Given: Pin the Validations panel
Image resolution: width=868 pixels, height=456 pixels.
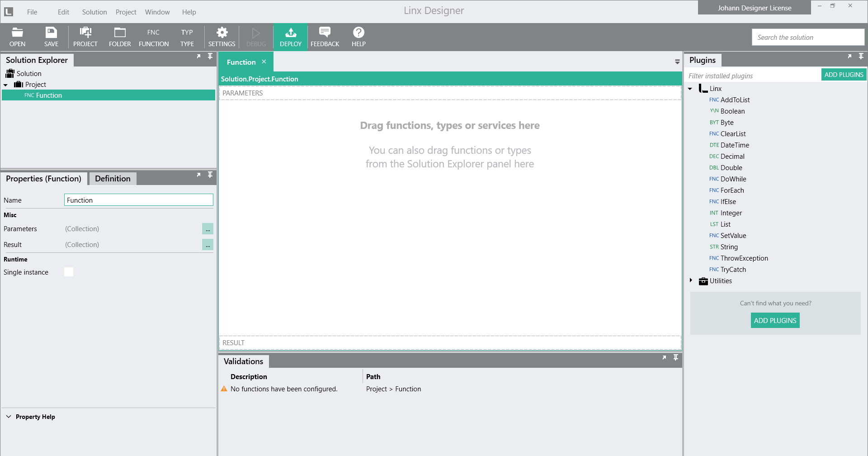Looking at the screenshot, I should [x=676, y=357].
